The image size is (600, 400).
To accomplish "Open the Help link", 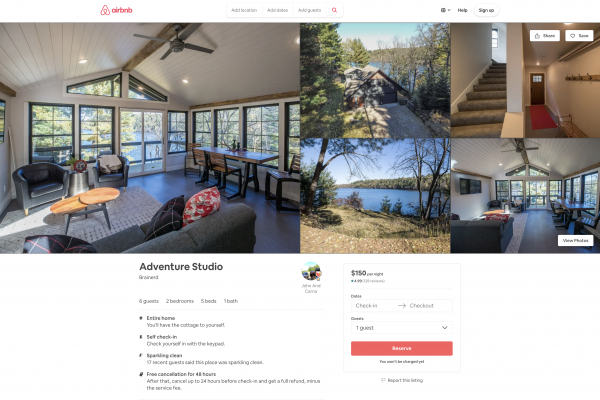I will click(x=463, y=10).
